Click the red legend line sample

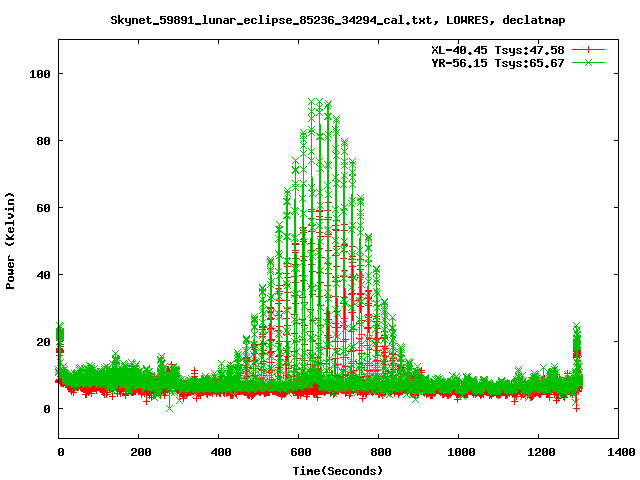(588, 50)
